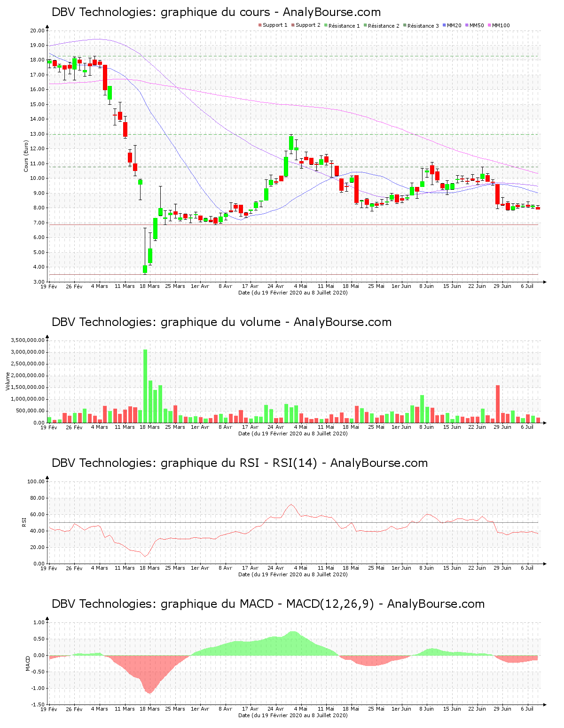Click the 'Cours (Euro)' axis label
Image resolution: width=564 pixels, height=728 pixels.
point(26,156)
